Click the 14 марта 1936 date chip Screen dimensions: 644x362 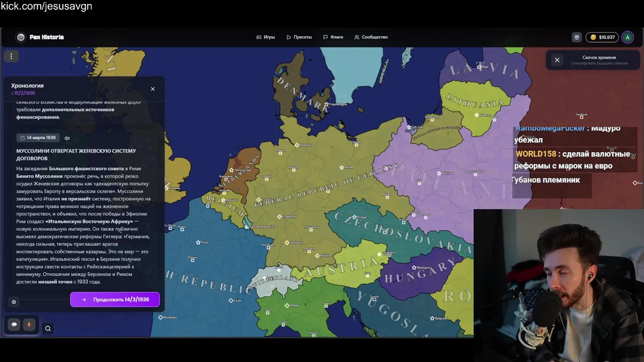coord(38,138)
